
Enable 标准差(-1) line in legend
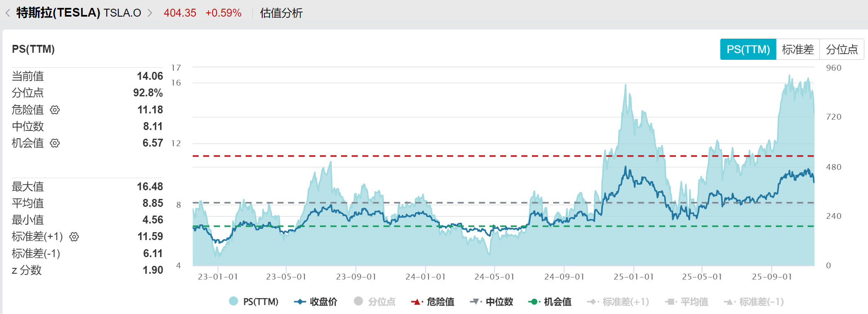tap(753, 302)
